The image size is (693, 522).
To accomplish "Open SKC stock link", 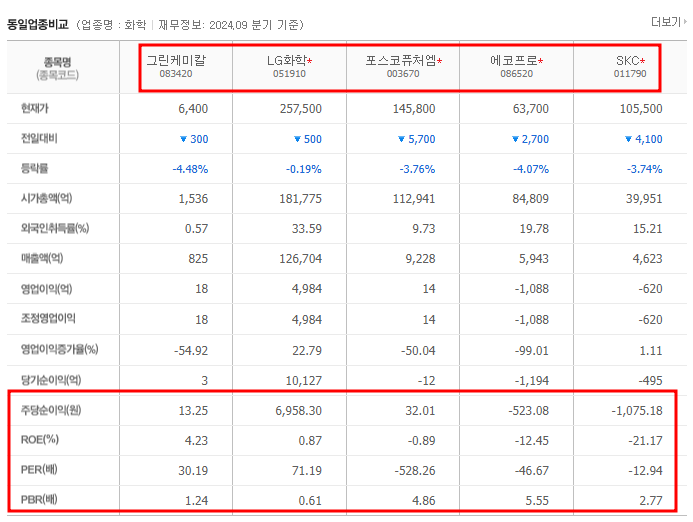I will (630, 60).
